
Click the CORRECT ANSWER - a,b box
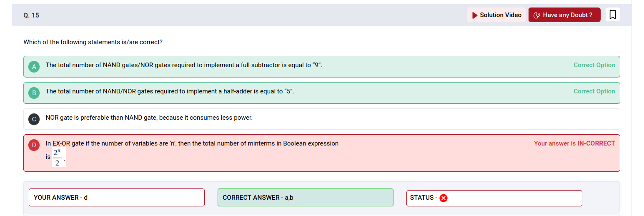click(305, 198)
